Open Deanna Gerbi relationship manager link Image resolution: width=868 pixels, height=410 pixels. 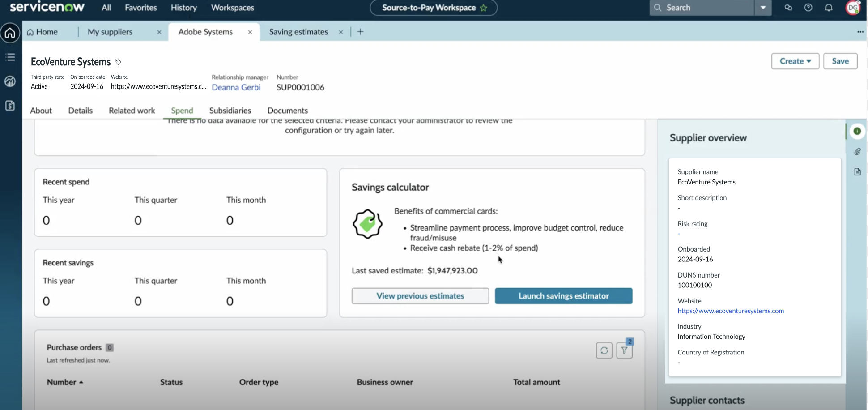coord(236,87)
